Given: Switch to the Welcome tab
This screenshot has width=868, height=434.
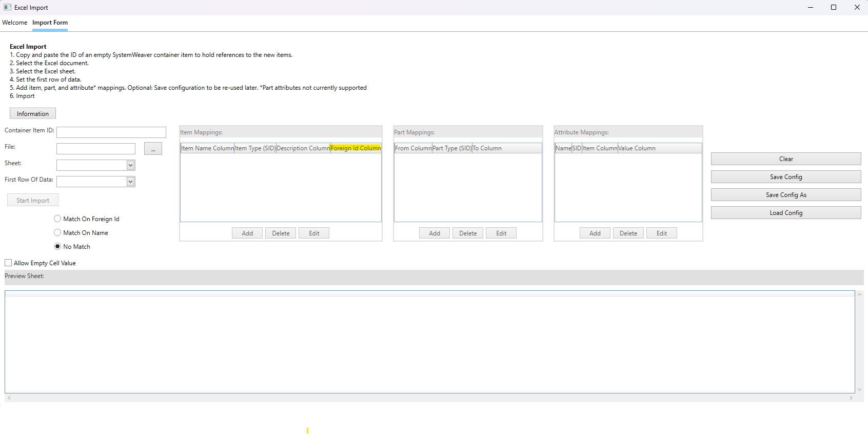Looking at the screenshot, I should [x=15, y=23].
